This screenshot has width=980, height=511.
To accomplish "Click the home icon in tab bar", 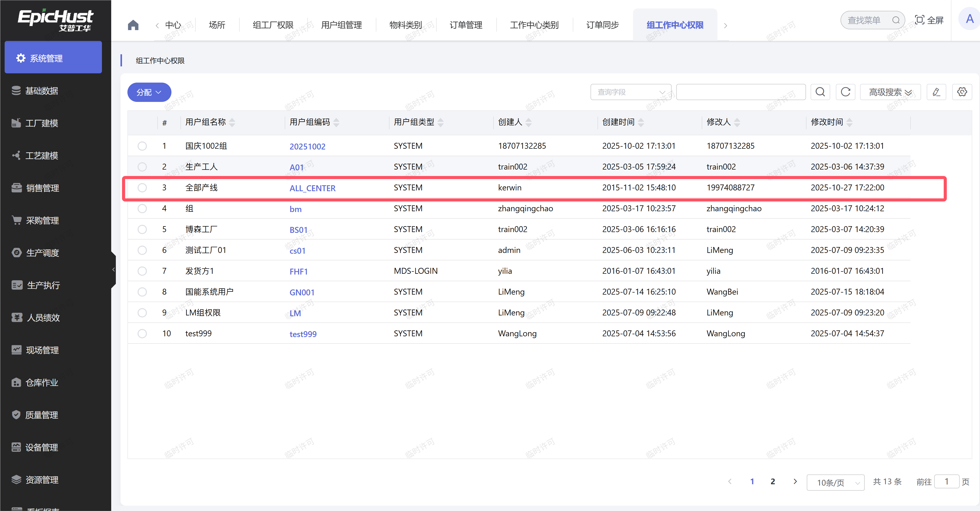I will (x=133, y=25).
